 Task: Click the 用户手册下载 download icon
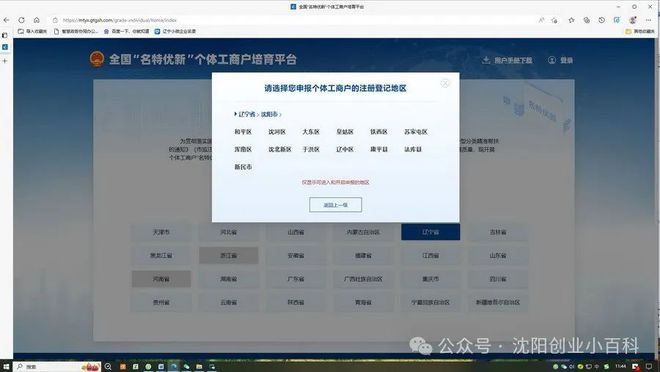(x=486, y=60)
